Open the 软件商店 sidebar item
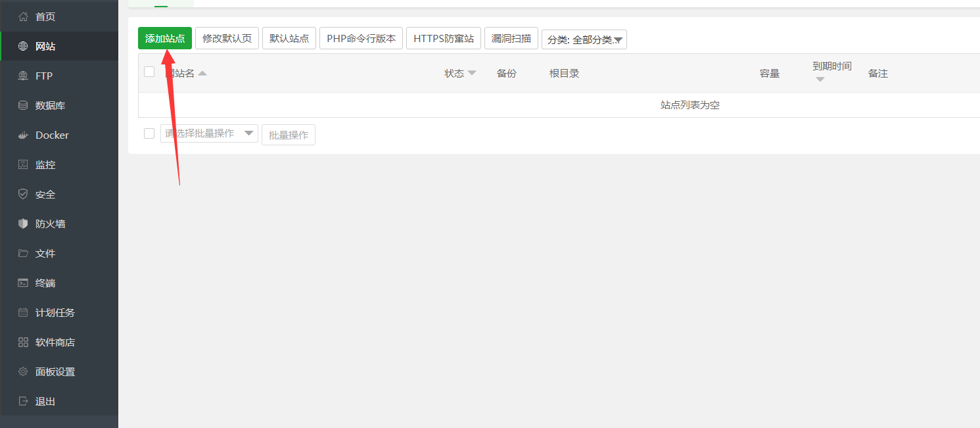The height and width of the screenshot is (428, 980). click(59, 342)
